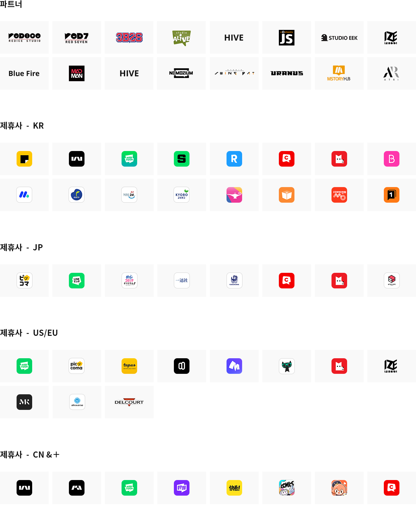Open the Ichijinsha icon
This screenshot has height=532, width=416.
[182, 281]
